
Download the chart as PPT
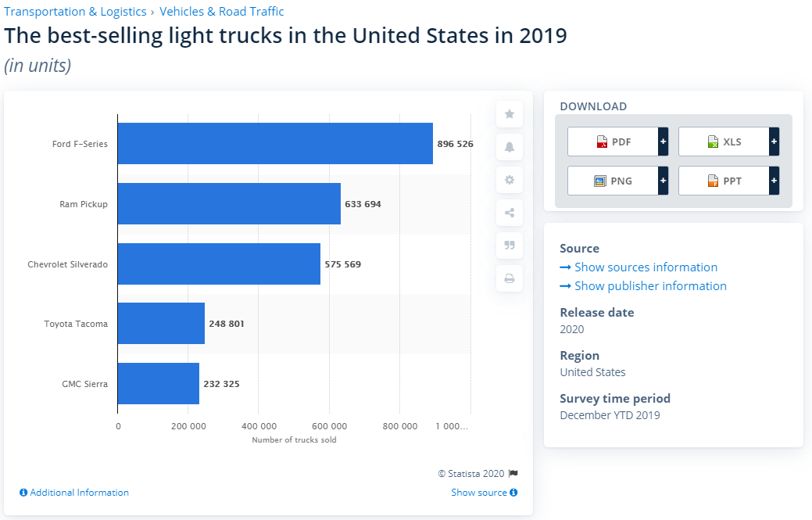pos(724,181)
